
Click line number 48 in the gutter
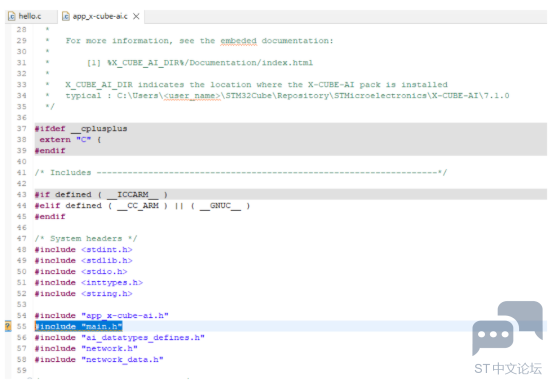[22, 249]
